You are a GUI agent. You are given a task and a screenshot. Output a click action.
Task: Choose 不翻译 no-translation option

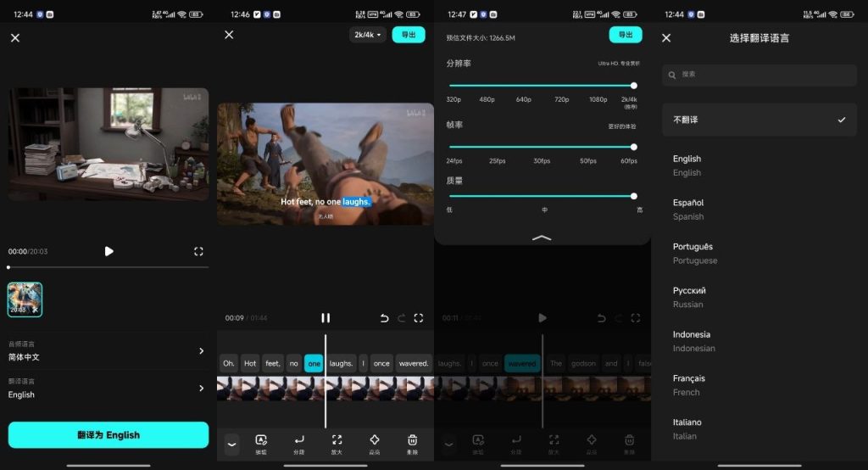[759, 120]
